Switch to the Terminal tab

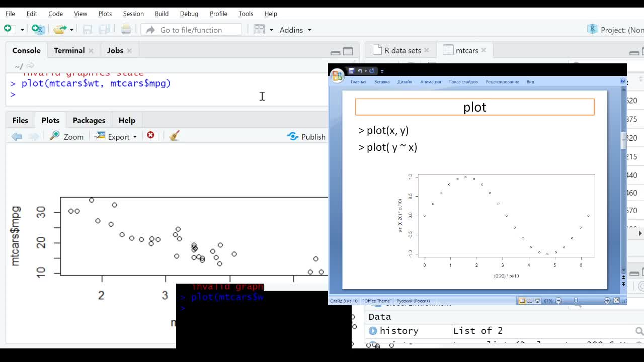[69, 50]
